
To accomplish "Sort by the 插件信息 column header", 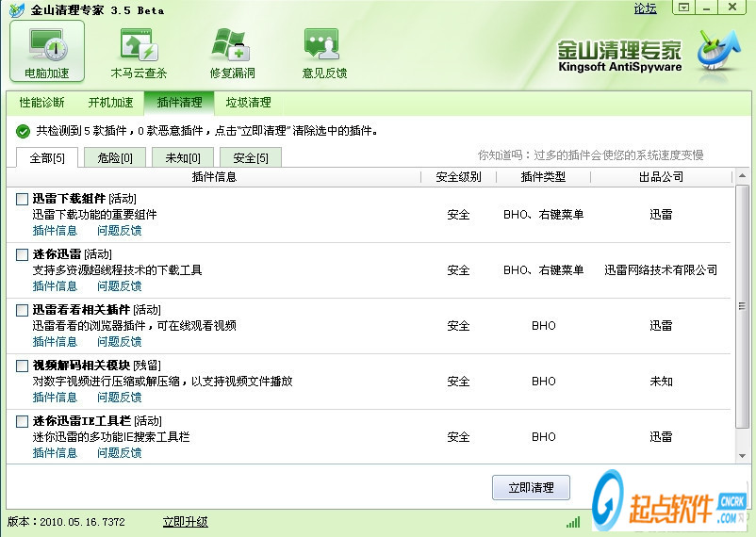I will coord(214,177).
